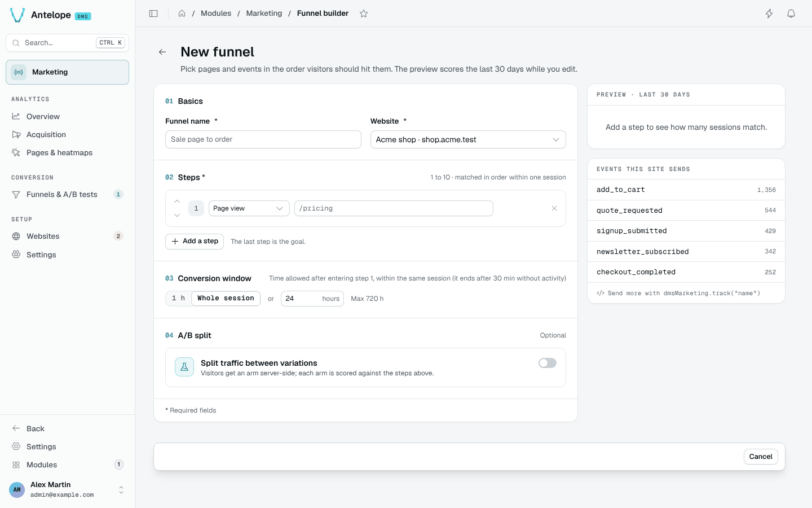This screenshot has width=812, height=508.
Task: Click the newsletter_subscribed event row
Action: coord(686,252)
